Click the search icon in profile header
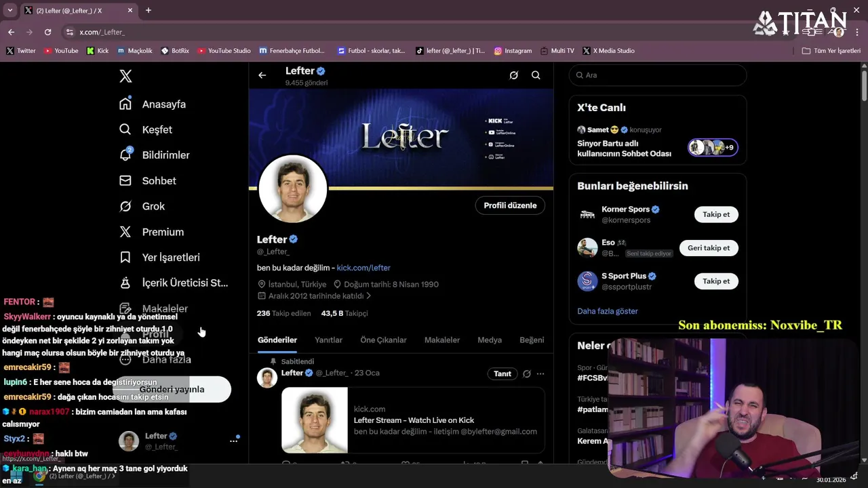The height and width of the screenshot is (488, 868). 536,75
